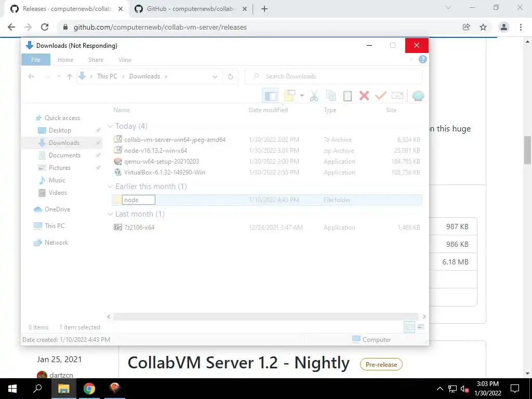Switch to details view layout button
Screen dimensions: 532x399
[409, 327]
